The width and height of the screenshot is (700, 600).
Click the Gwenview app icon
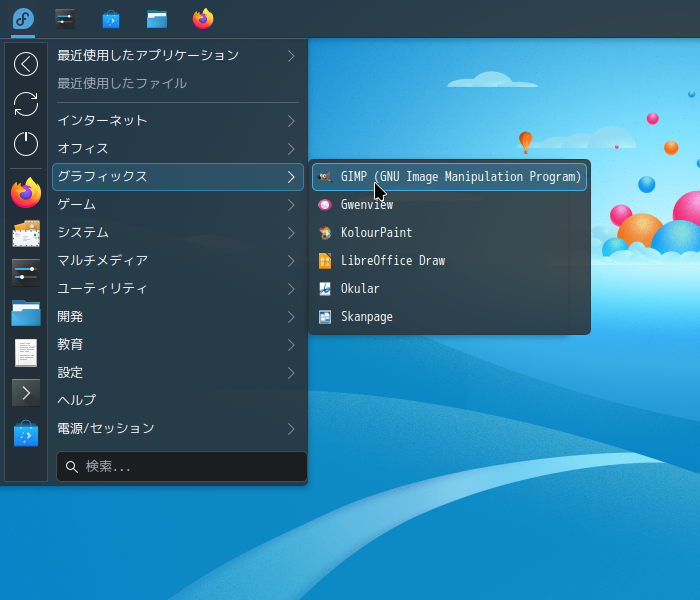(325, 205)
